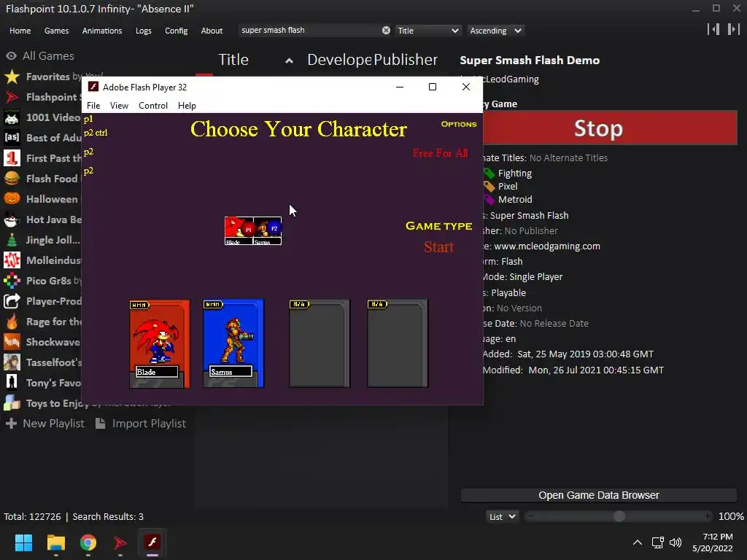Image resolution: width=747 pixels, height=560 pixels.
Task: Click New Playlist
Action: coord(45,424)
